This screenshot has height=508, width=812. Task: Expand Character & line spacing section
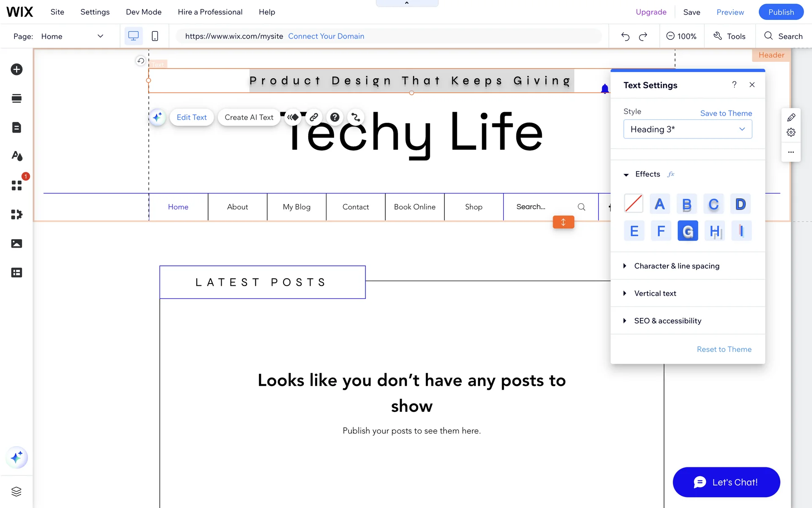coord(676,266)
